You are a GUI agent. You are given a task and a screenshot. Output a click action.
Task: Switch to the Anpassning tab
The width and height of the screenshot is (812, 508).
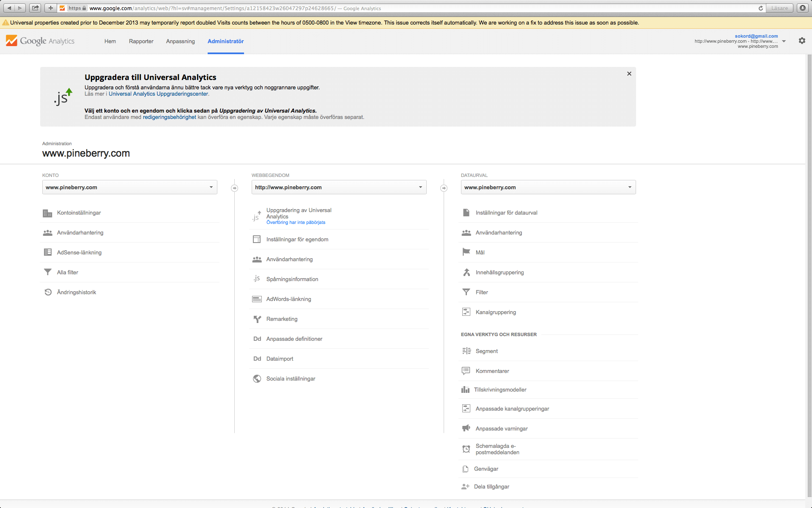(181, 41)
